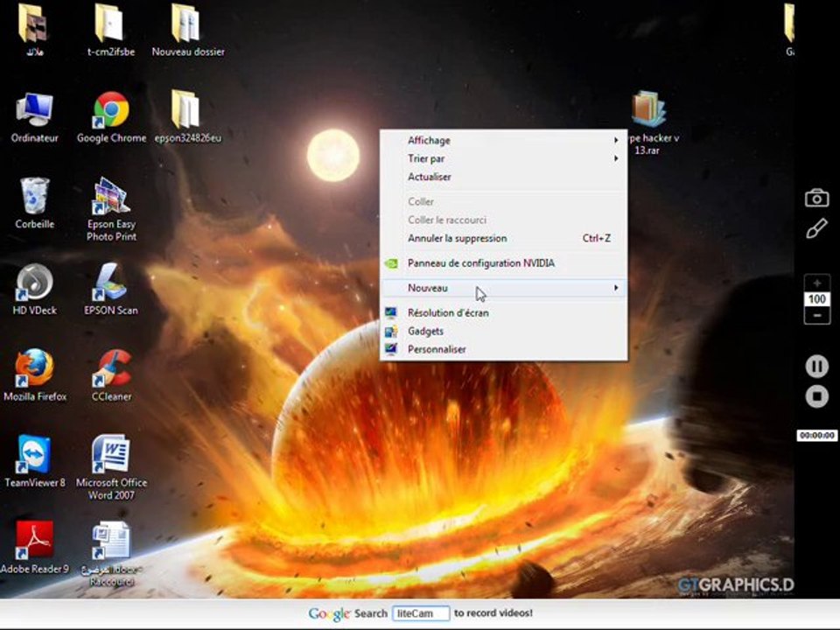
Task: Decrease zoom with the minus button
Action: (x=817, y=316)
